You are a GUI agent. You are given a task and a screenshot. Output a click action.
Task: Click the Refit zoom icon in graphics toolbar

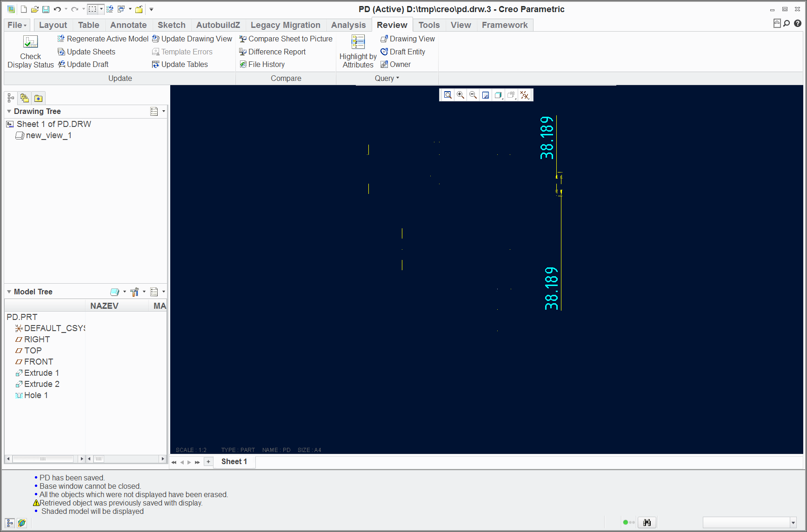coord(447,95)
